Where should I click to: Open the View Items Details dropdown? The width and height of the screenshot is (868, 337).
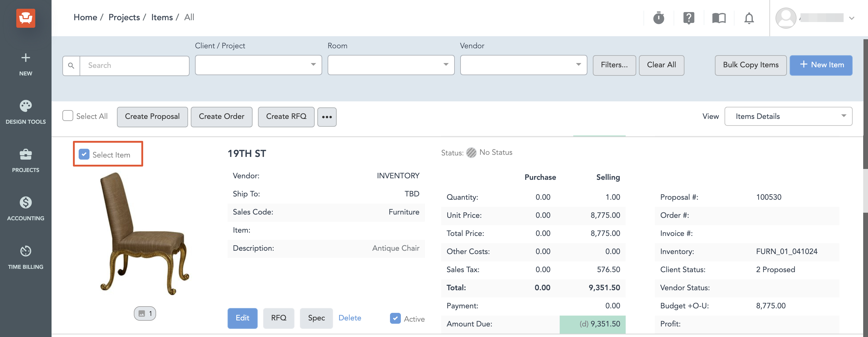click(788, 116)
